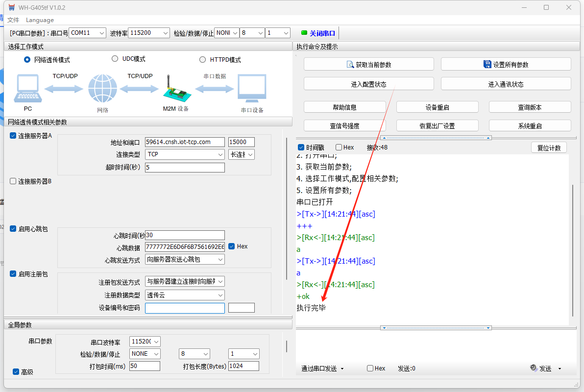This screenshot has height=392, width=584.
Task: Click the get current parameters button
Action: [368, 64]
